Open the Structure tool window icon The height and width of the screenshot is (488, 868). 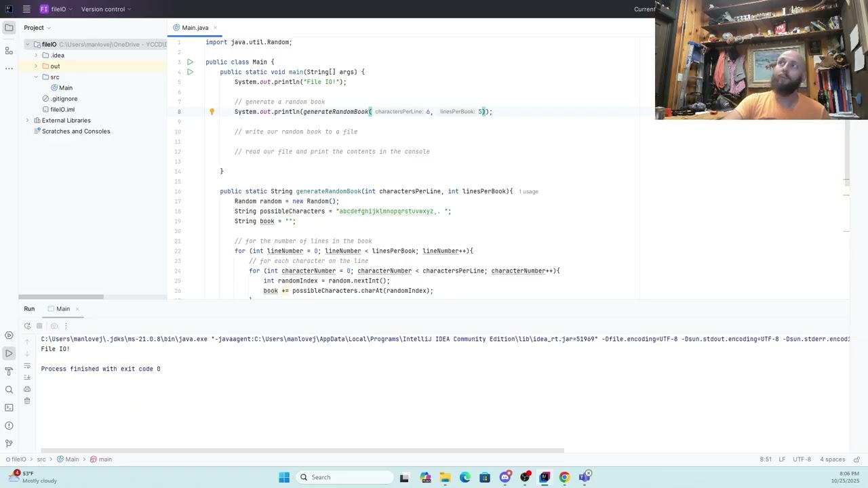9,51
